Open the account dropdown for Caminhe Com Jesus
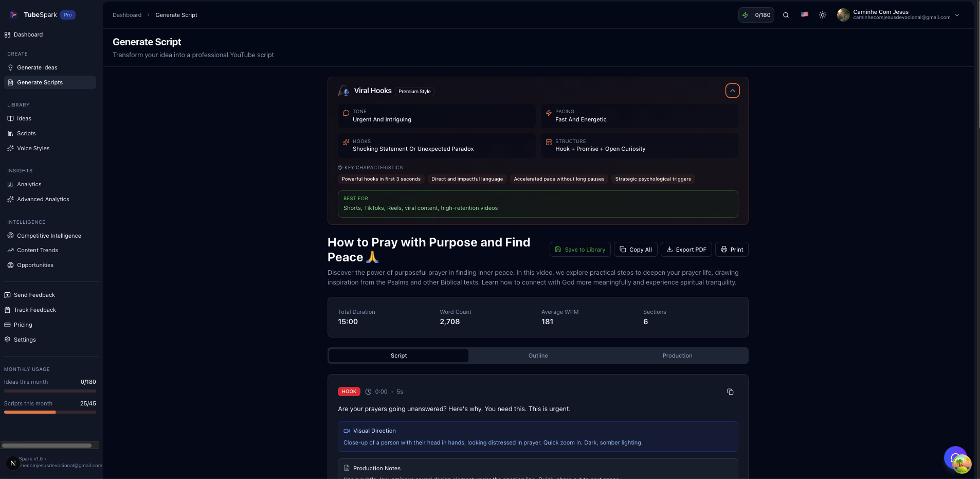This screenshot has width=980, height=479. 900,15
